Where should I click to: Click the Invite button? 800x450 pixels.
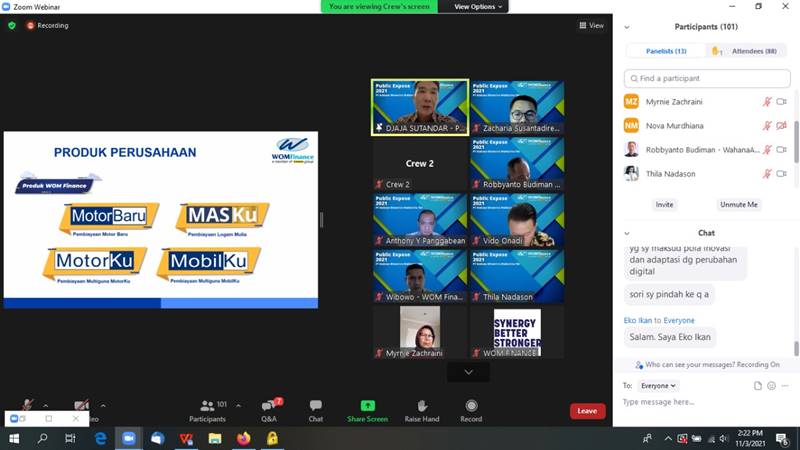(663, 204)
